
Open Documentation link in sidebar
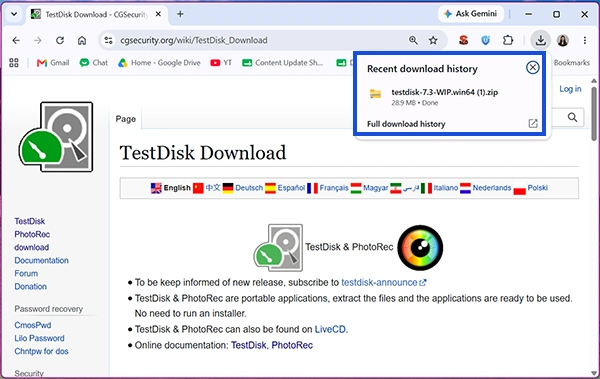pyautogui.click(x=41, y=260)
